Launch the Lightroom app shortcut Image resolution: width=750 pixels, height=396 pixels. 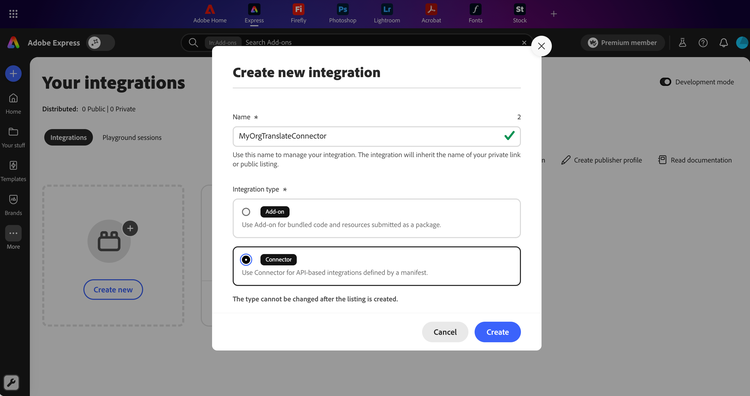pos(387,14)
